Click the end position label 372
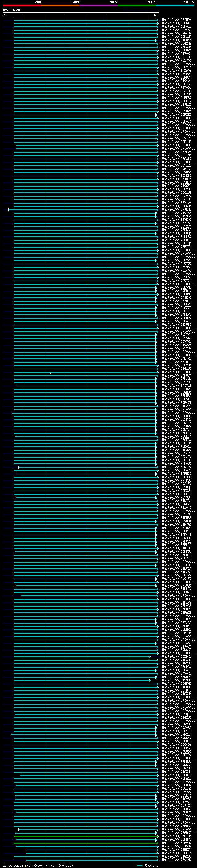Viewport: 197px width, 868px height. (x=155, y=15)
